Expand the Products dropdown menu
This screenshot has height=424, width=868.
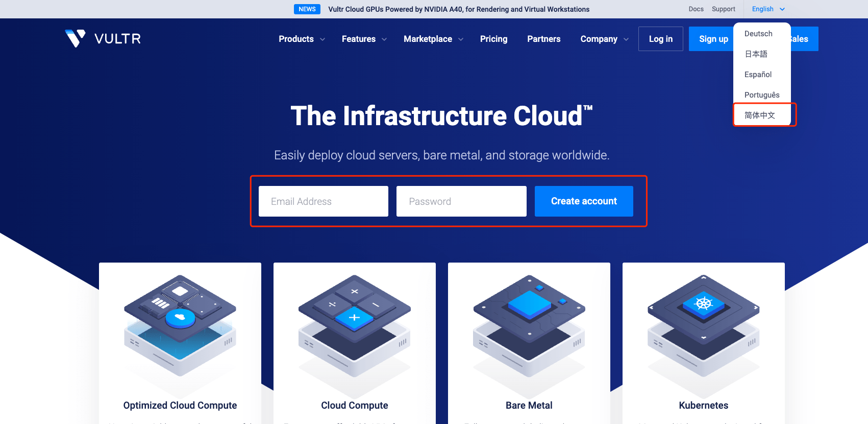point(302,39)
